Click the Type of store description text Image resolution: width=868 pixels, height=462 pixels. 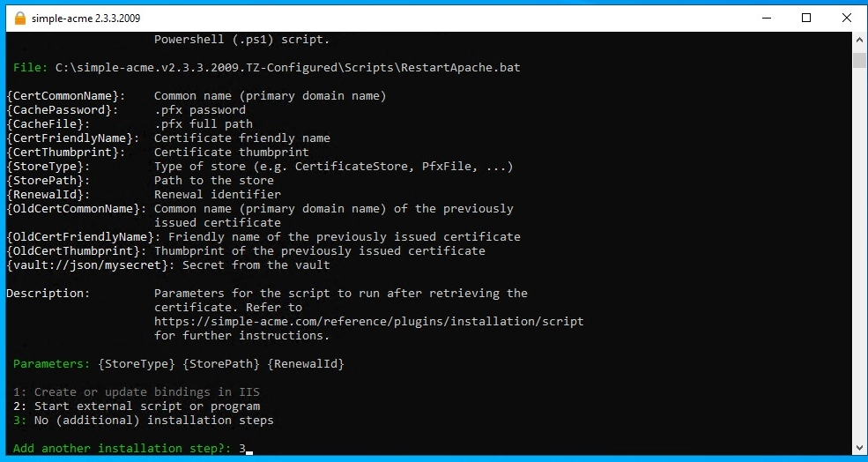point(334,166)
